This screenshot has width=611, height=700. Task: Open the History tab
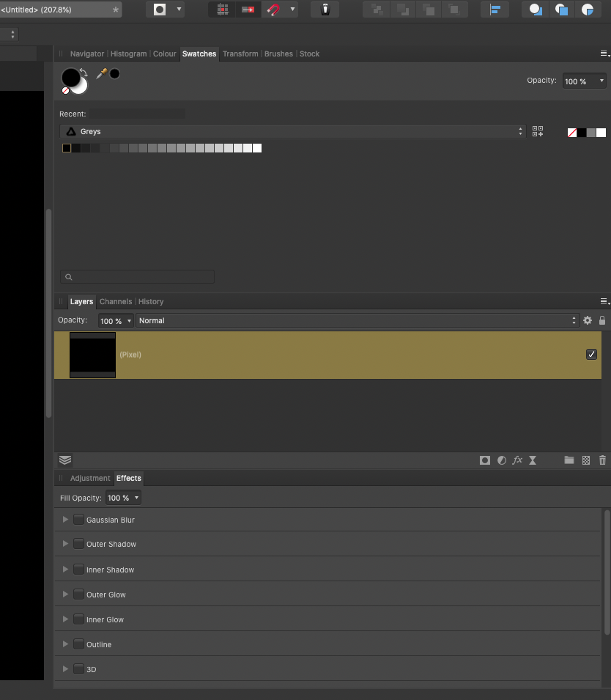pyautogui.click(x=151, y=301)
